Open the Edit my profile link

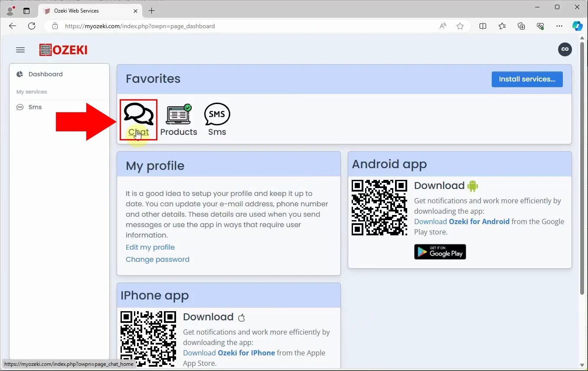click(150, 247)
